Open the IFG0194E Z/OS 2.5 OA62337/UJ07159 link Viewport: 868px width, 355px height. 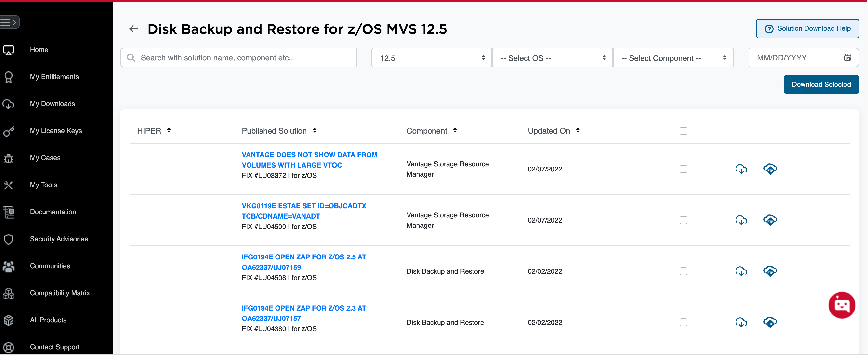pyautogui.click(x=303, y=262)
